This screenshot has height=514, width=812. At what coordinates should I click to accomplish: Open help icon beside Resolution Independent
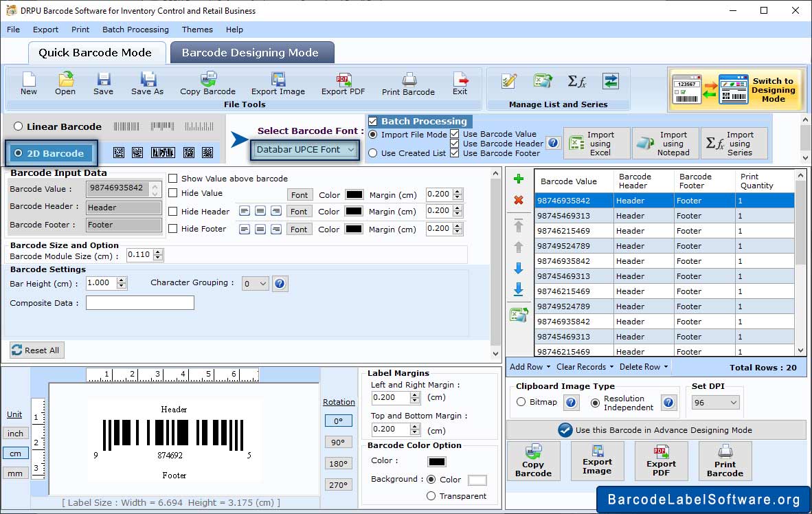(668, 403)
